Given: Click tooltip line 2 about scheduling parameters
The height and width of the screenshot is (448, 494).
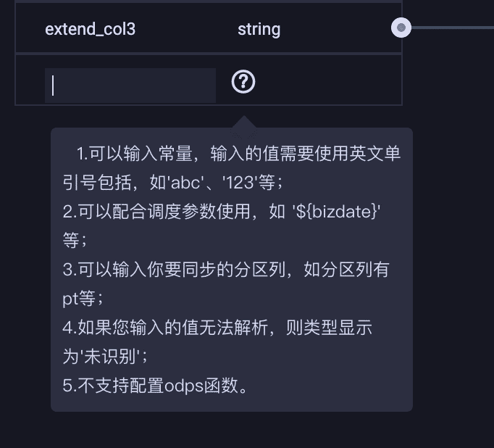Looking at the screenshot, I should coord(174,212).
